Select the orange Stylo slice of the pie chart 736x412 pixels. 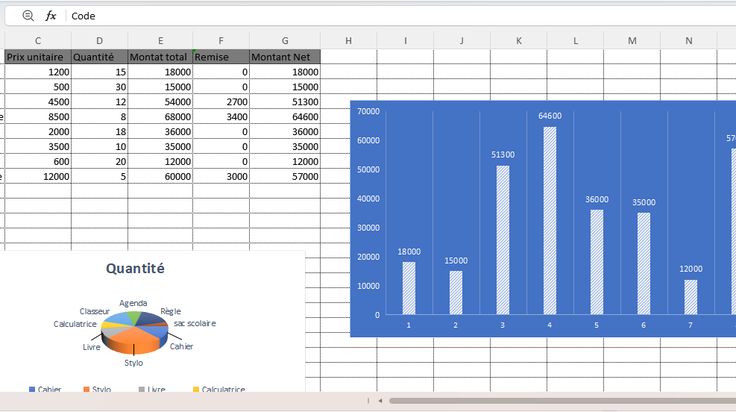134,339
